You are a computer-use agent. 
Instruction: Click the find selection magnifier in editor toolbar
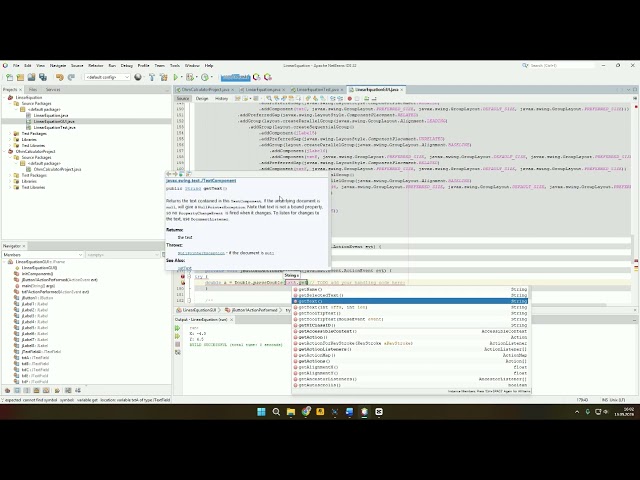tap(269, 98)
